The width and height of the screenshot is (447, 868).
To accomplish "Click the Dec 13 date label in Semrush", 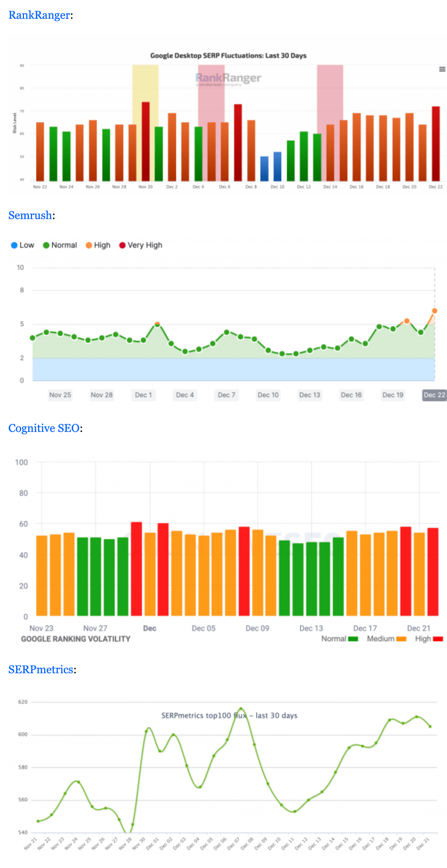I will pos(309,395).
